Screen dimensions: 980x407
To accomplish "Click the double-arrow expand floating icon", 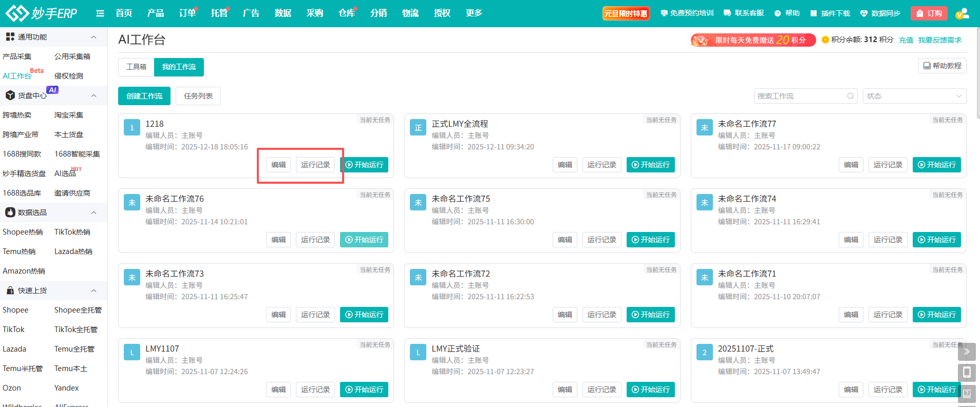I will coord(967,352).
